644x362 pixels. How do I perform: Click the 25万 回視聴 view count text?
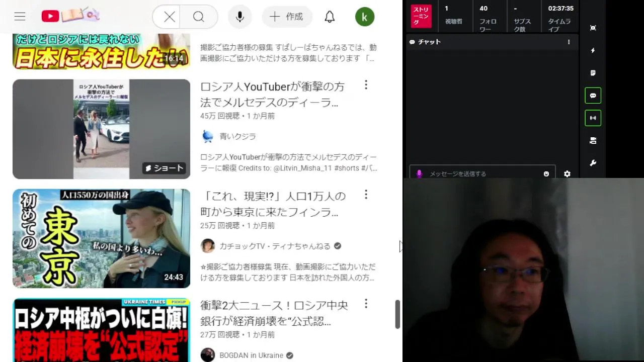coord(220,225)
